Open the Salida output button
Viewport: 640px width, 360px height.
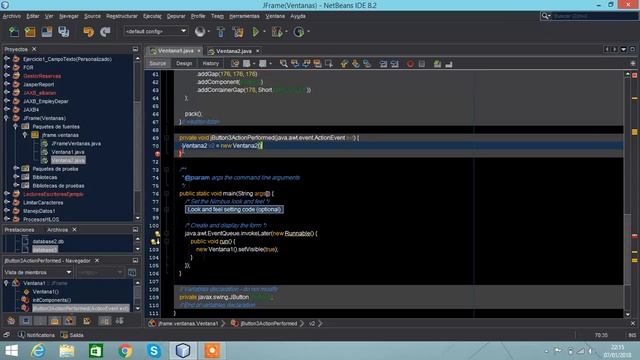coord(72,335)
